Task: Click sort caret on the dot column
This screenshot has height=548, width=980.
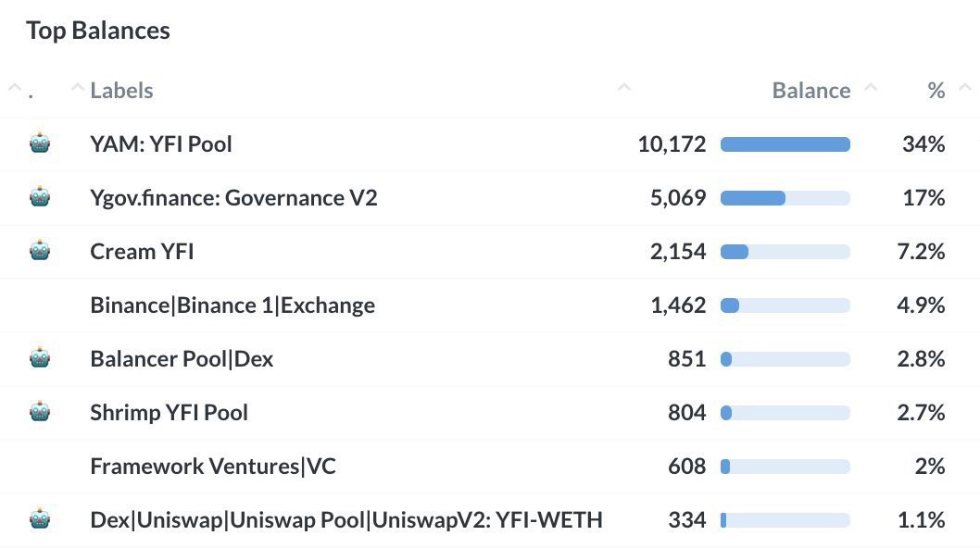Action: coord(15,89)
